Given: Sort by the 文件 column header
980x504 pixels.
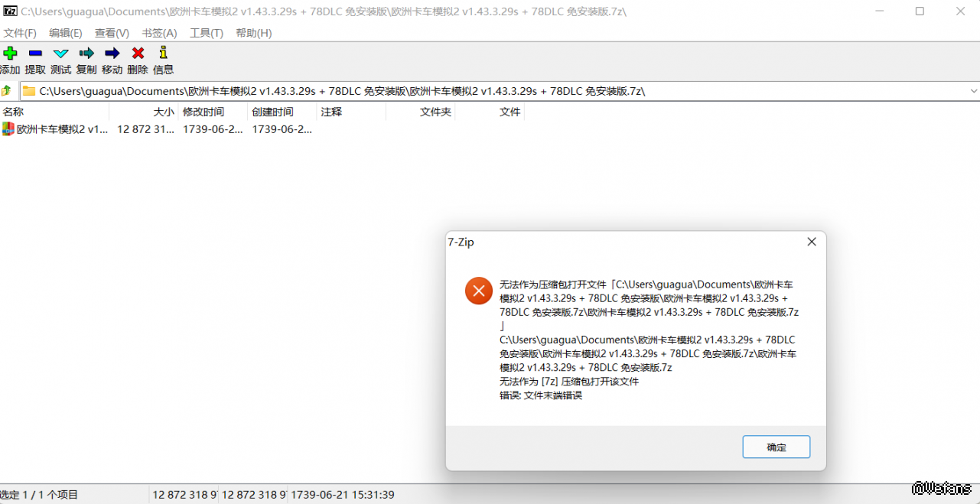Looking at the screenshot, I should (490, 112).
